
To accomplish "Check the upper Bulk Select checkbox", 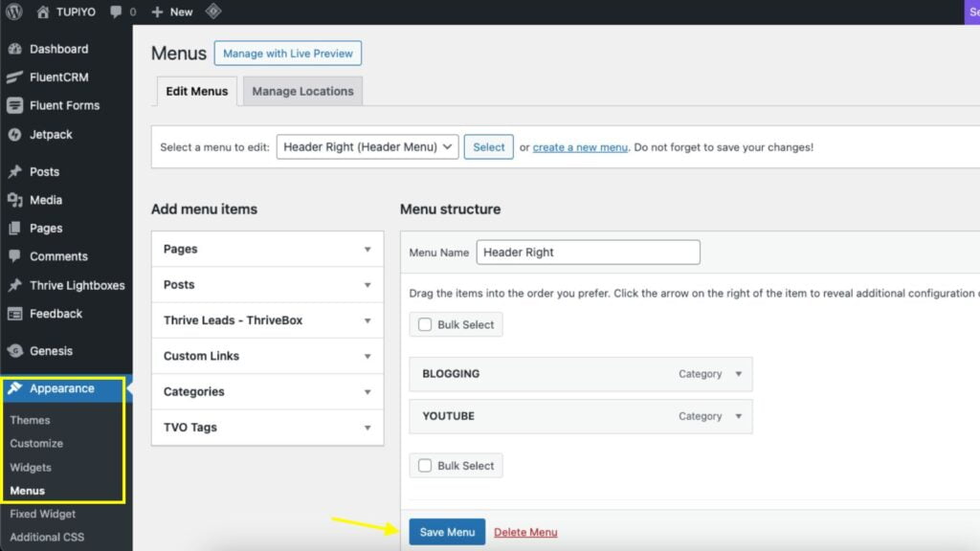I will click(425, 324).
